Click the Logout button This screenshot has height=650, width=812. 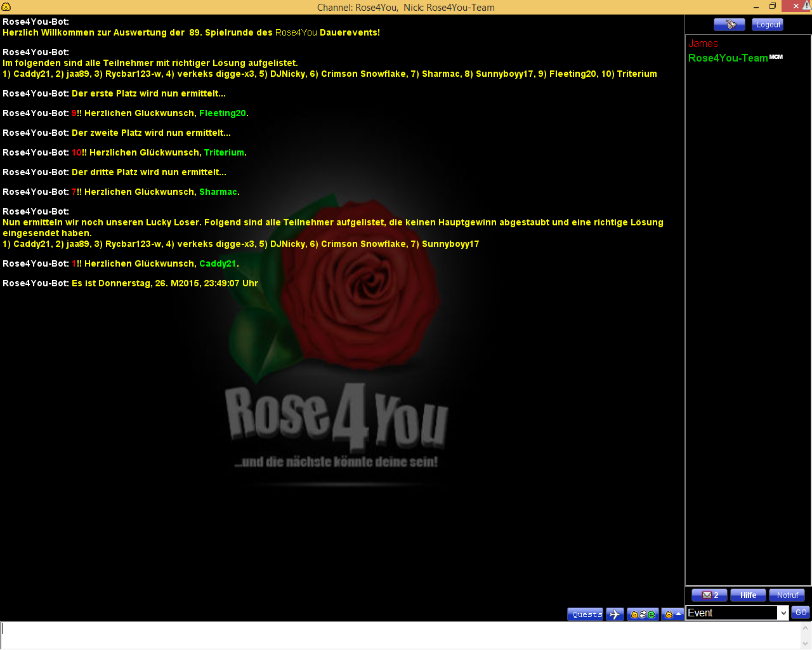point(768,25)
